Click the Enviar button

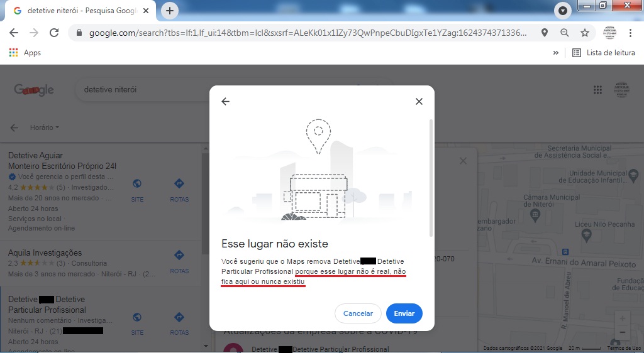(404, 313)
